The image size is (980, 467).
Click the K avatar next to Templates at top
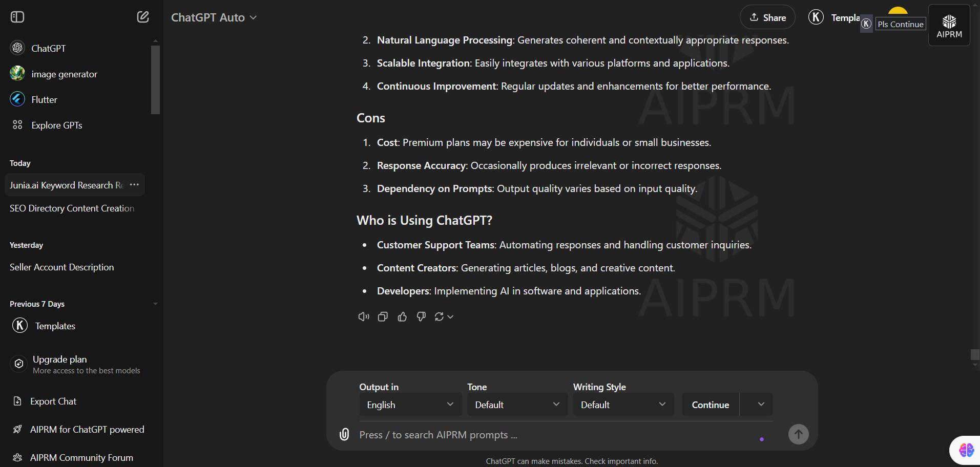pos(816,17)
